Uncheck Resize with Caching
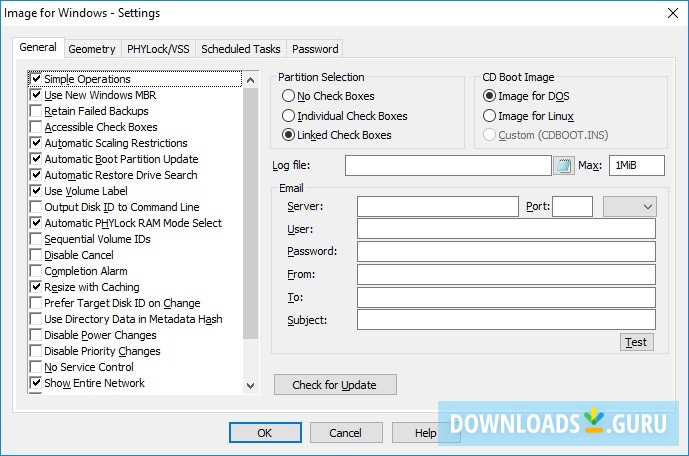The width and height of the screenshot is (689, 456). [36, 287]
